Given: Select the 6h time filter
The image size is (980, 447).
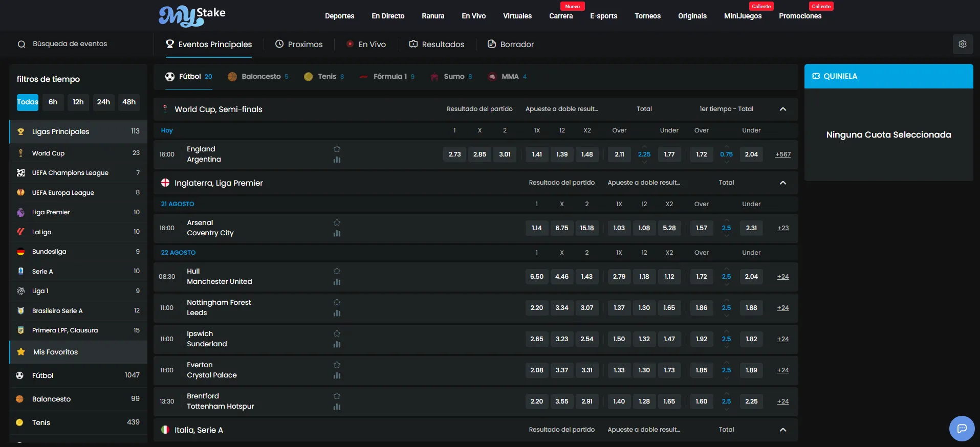Looking at the screenshot, I should [53, 102].
